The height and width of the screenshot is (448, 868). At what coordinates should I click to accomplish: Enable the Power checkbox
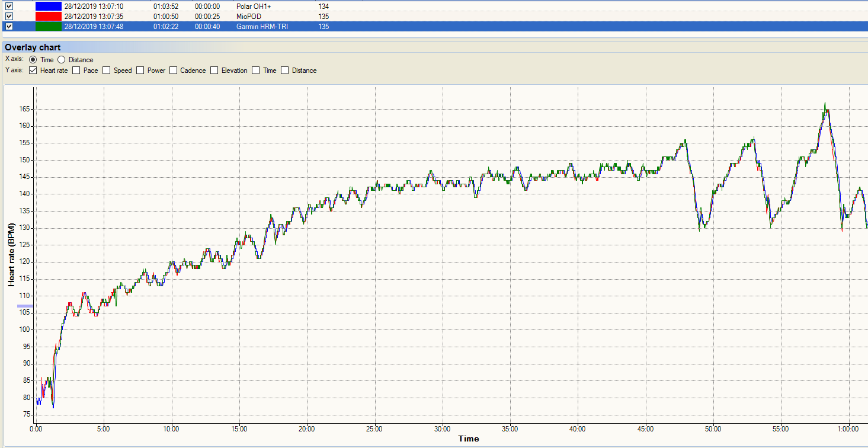[x=140, y=71]
